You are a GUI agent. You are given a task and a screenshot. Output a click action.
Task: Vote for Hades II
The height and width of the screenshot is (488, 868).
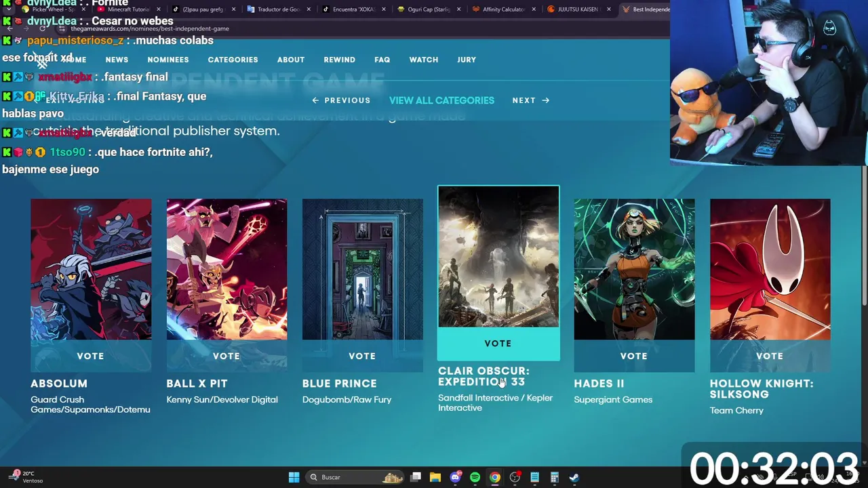tap(634, 356)
